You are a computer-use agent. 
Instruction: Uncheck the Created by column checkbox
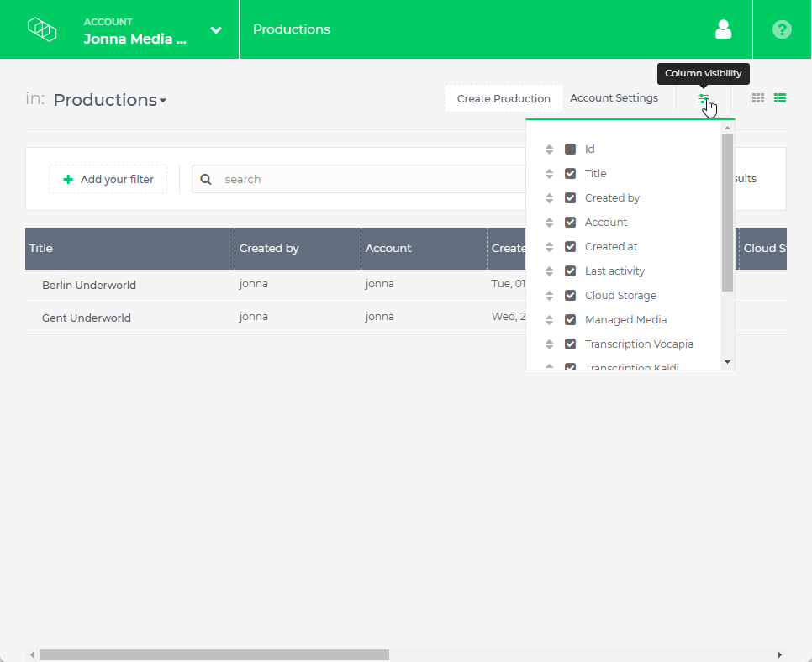[x=570, y=197]
